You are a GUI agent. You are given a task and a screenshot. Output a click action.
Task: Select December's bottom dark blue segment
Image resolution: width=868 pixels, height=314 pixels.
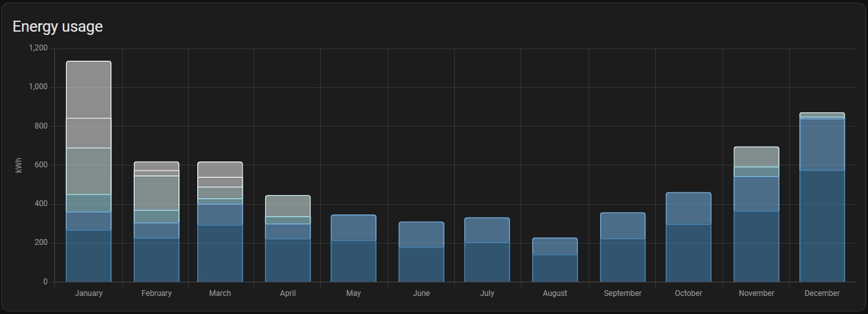tap(822, 226)
